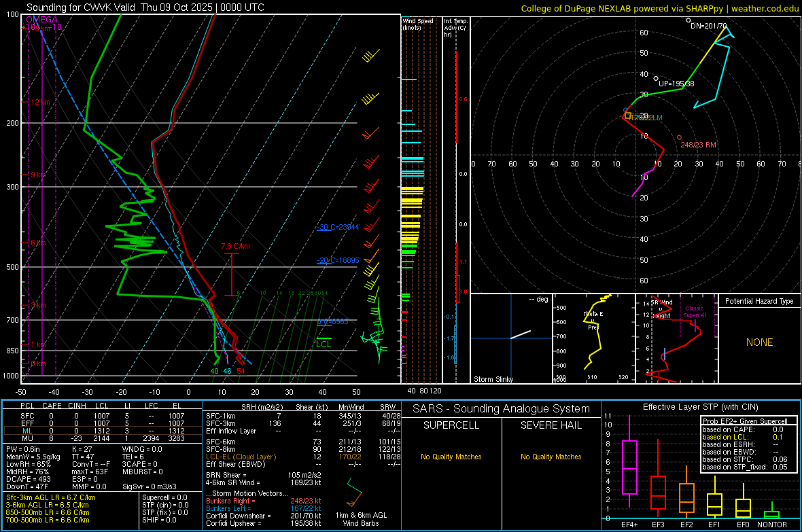Select the '12 km' height marker

pos(41,103)
